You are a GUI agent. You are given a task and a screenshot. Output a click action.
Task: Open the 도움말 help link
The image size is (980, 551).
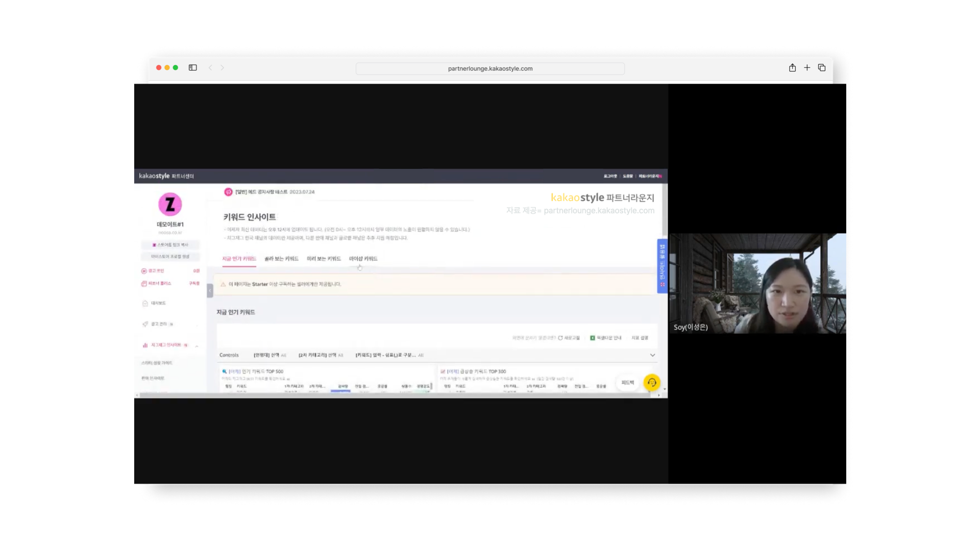(628, 176)
